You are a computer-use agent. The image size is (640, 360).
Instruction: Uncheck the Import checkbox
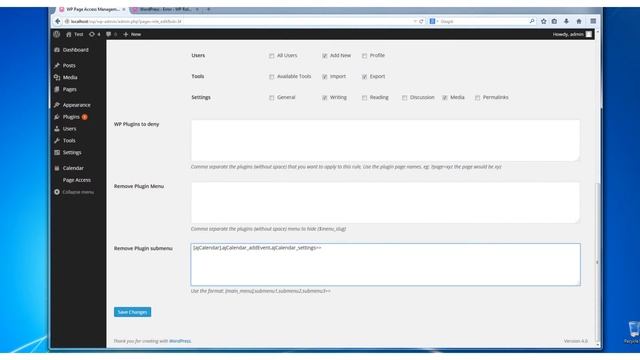324,77
